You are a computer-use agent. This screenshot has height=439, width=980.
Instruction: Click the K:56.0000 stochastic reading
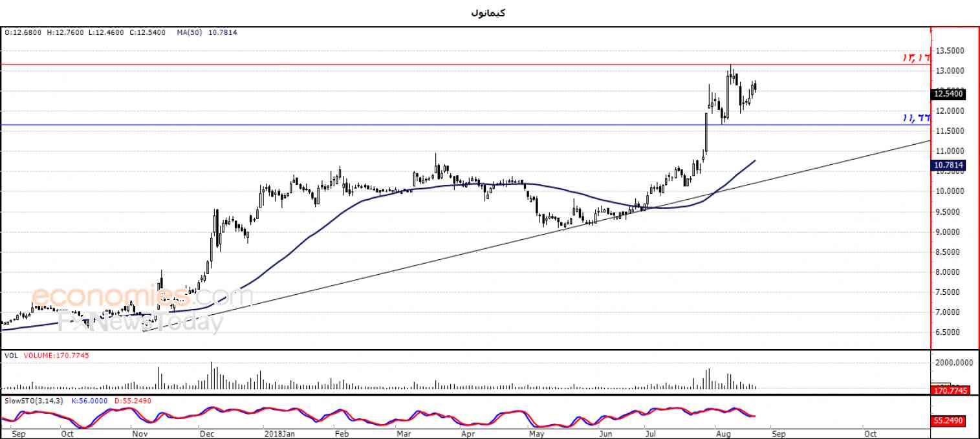(83, 401)
